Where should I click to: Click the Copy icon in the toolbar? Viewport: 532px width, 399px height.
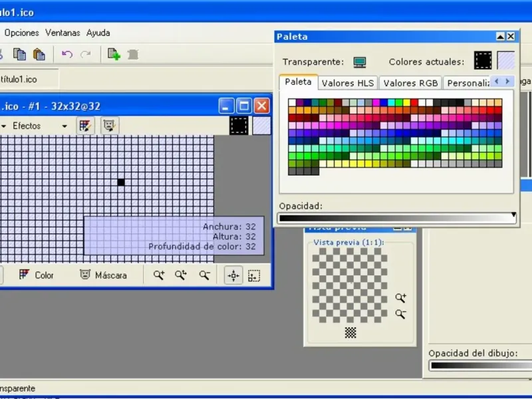pyautogui.click(x=19, y=55)
